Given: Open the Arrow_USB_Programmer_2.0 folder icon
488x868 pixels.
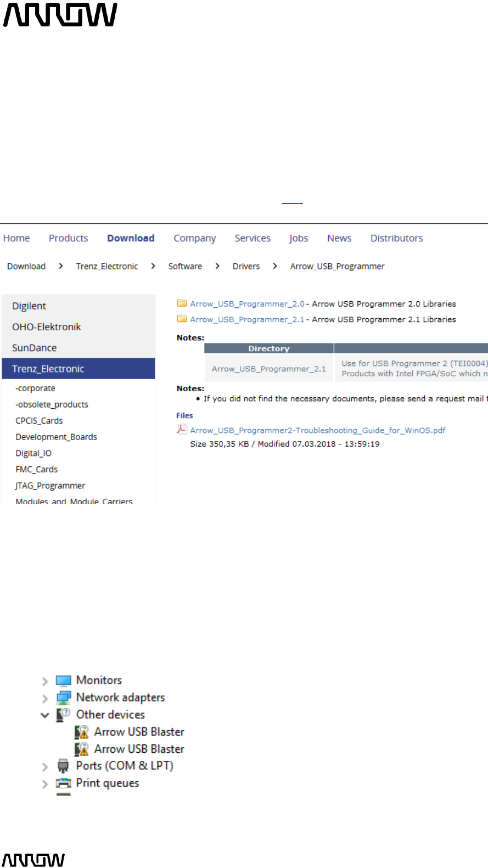Looking at the screenshot, I should [x=182, y=303].
